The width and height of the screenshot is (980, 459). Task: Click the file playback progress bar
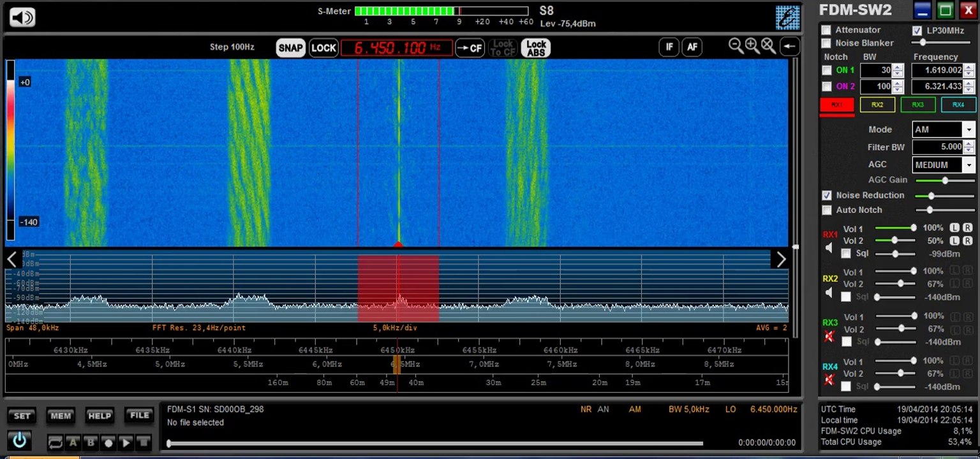[x=436, y=443]
